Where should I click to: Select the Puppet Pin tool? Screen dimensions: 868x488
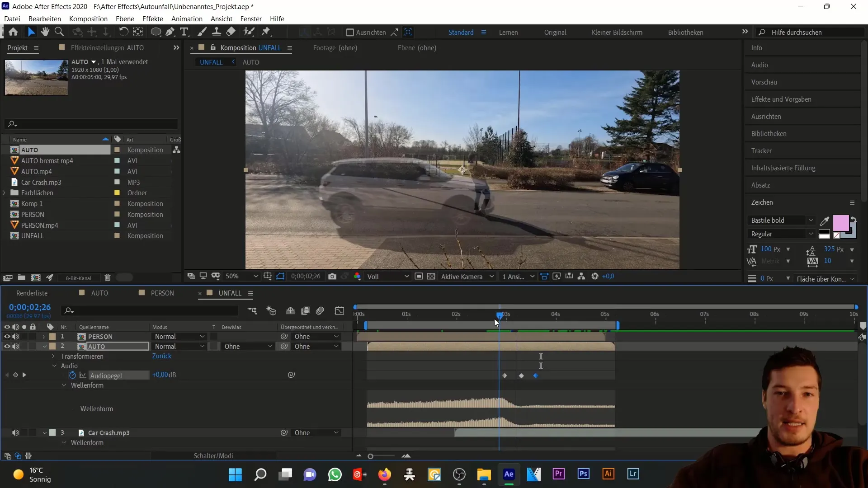pyautogui.click(x=266, y=32)
